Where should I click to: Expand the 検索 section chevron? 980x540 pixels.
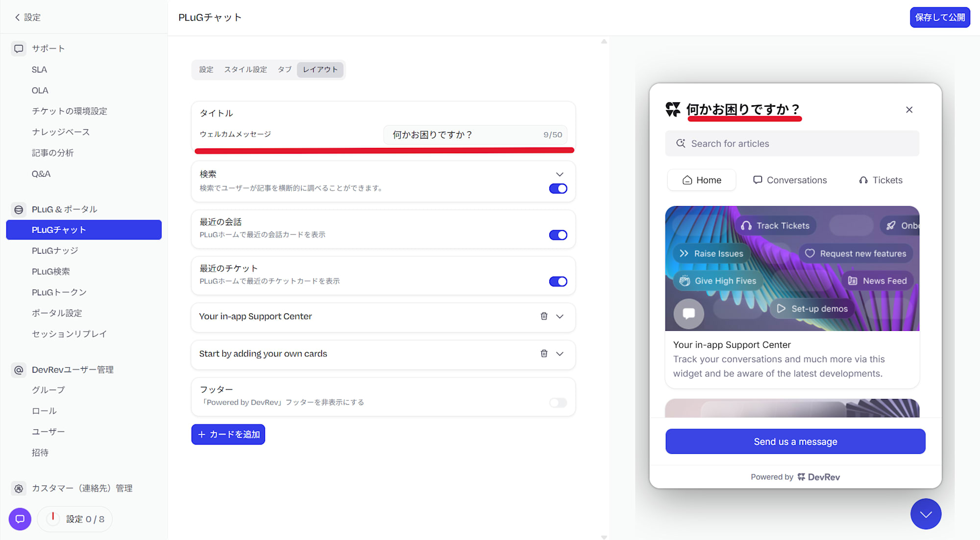point(560,174)
